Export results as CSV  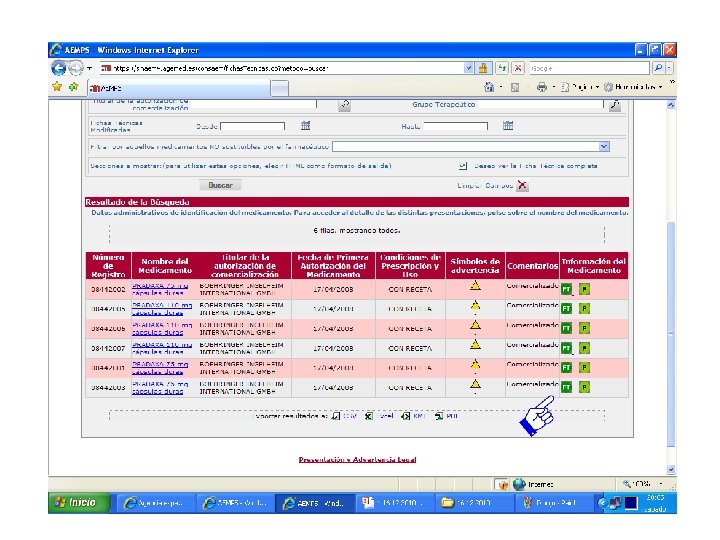345,416
